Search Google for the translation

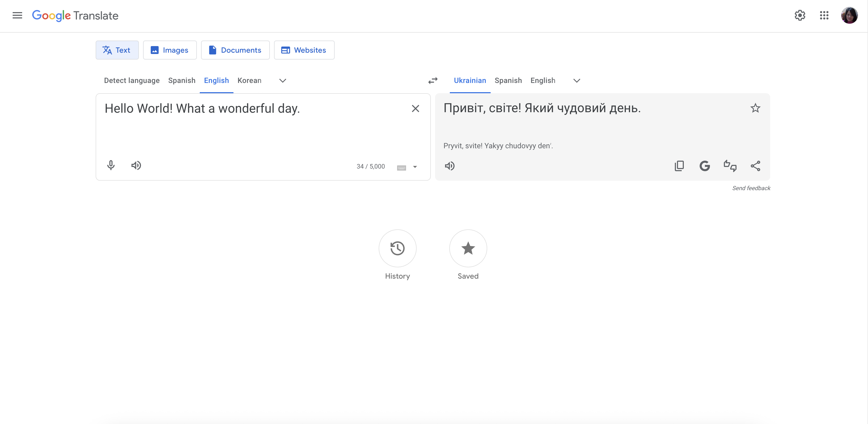705,166
